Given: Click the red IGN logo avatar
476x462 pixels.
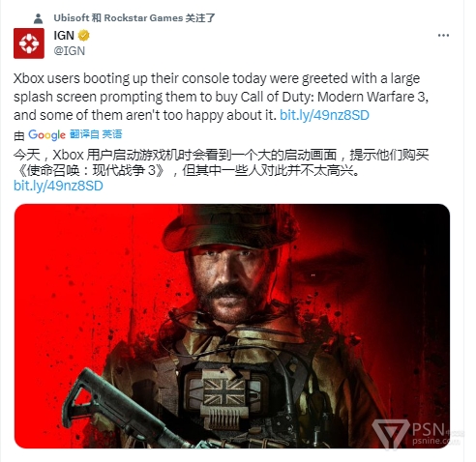Looking at the screenshot, I should [29, 43].
